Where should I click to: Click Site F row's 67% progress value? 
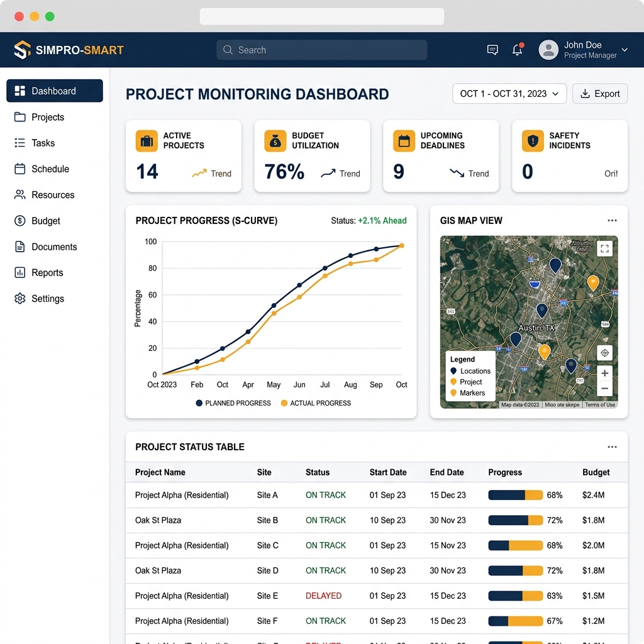(555, 621)
